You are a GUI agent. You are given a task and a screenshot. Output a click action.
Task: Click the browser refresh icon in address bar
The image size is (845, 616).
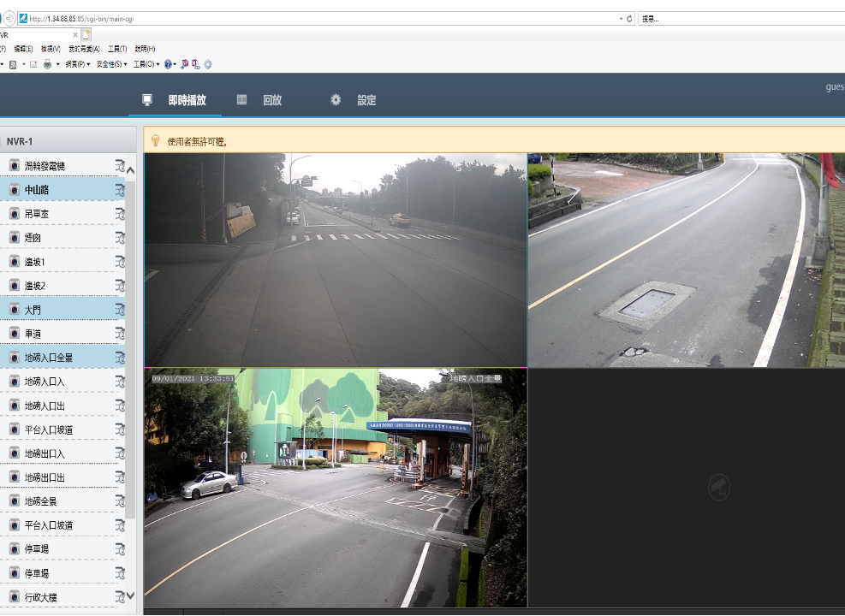[630, 18]
